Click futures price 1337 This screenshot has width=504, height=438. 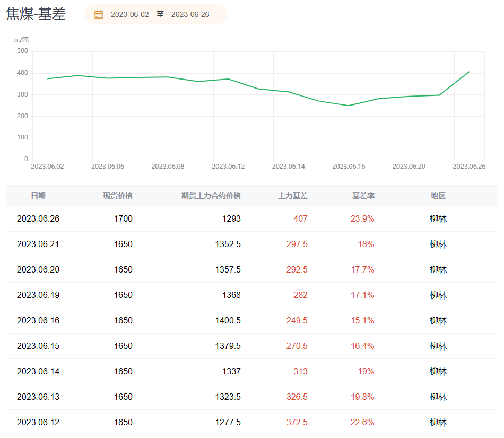click(x=231, y=371)
